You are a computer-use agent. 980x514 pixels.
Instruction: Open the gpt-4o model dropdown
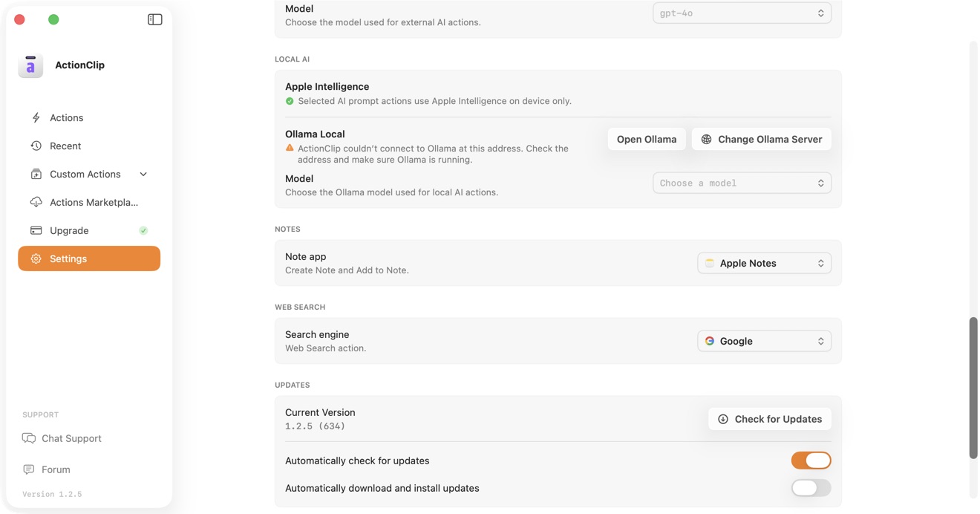(742, 13)
